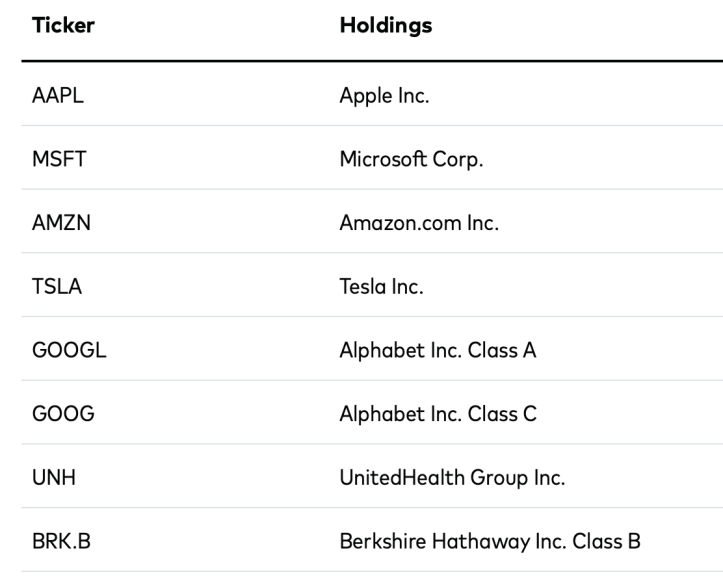Click the Tesla table row
Image resolution: width=723 pixels, height=581 pixels.
[x=372, y=285]
